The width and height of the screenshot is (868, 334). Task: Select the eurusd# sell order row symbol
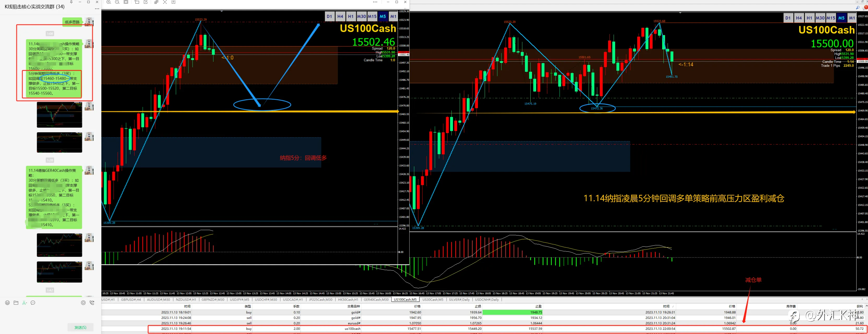[x=354, y=323]
